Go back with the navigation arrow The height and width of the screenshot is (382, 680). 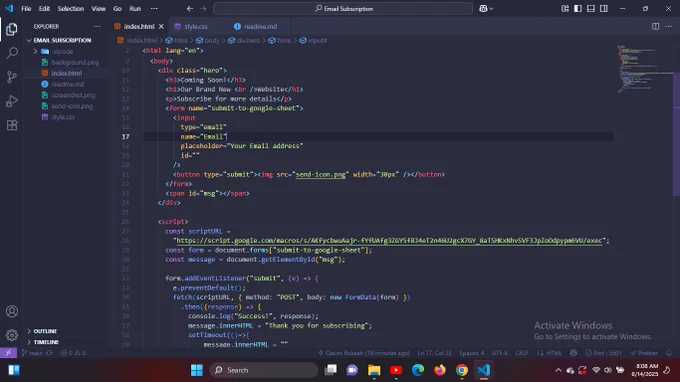tap(190, 9)
